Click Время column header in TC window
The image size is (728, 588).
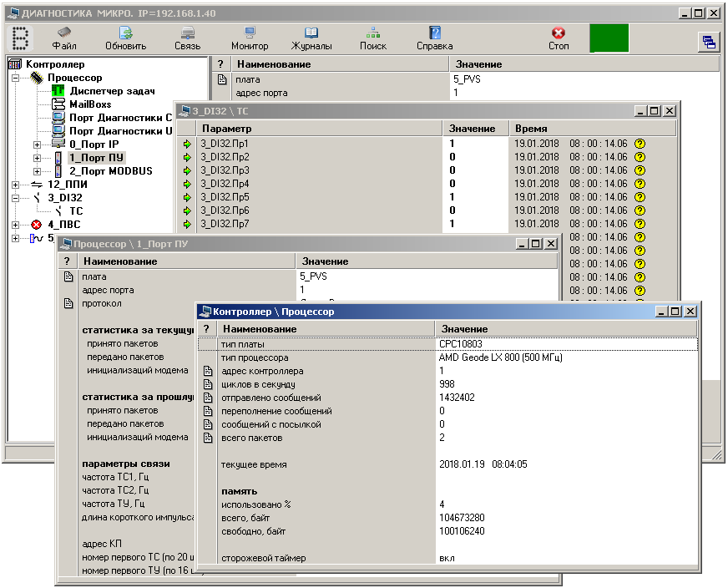tap(591, 129)
